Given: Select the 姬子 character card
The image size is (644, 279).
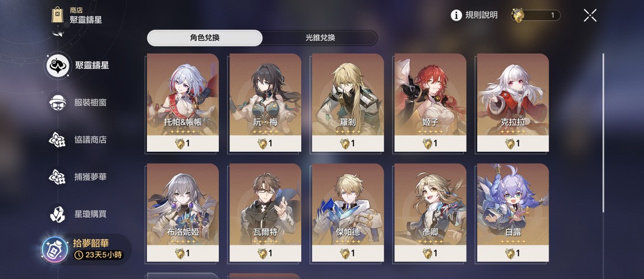Looking at the screenshot, I should pos(431,103).
